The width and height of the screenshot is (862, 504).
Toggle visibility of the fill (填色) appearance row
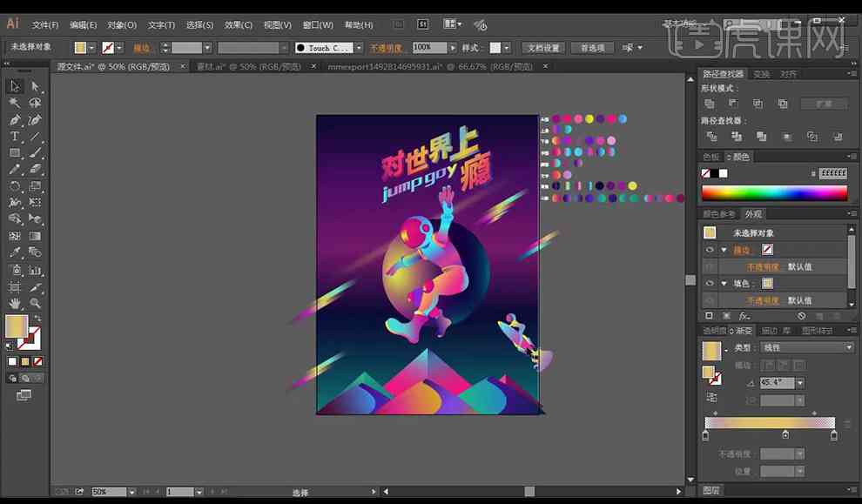pos(709,283)
